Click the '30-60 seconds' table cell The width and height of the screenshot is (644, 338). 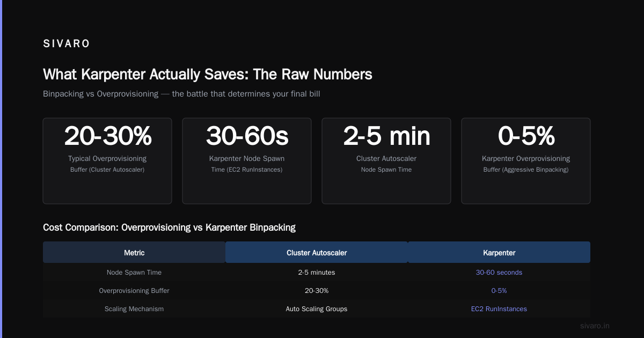tap(499, 273)
